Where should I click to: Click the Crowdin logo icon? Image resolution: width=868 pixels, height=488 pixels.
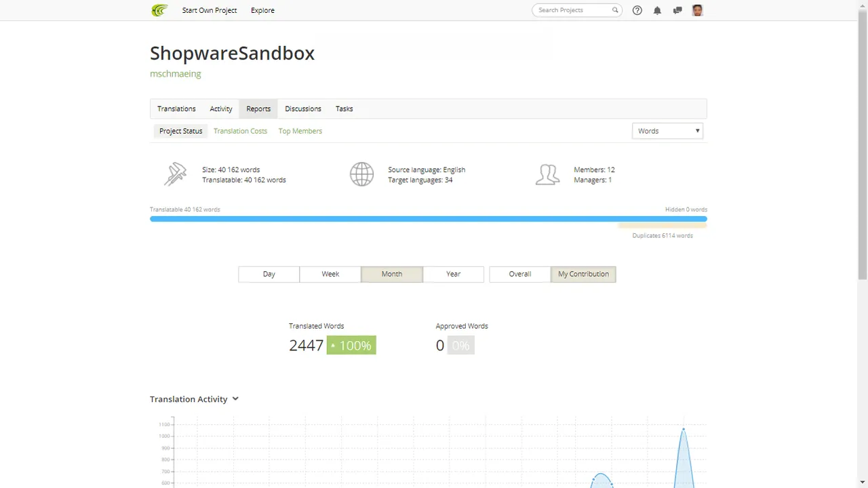159,10
